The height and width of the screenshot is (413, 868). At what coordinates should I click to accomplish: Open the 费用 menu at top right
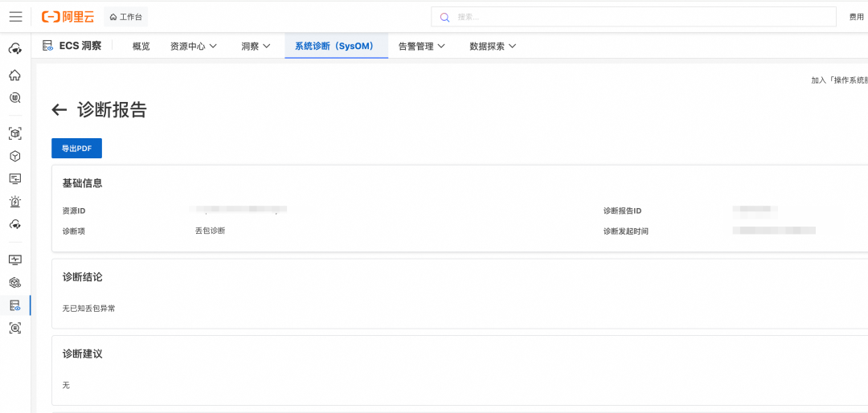[x=857, y=17]
